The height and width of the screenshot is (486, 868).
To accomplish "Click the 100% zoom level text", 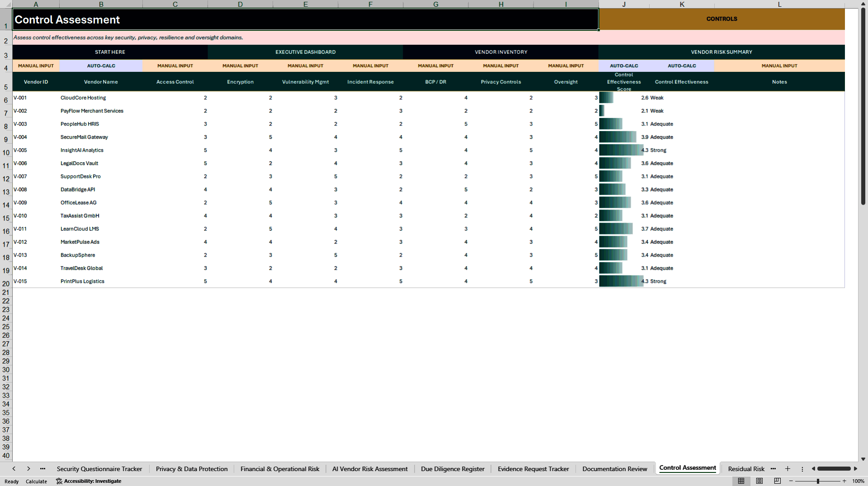I will coord(858,481).
